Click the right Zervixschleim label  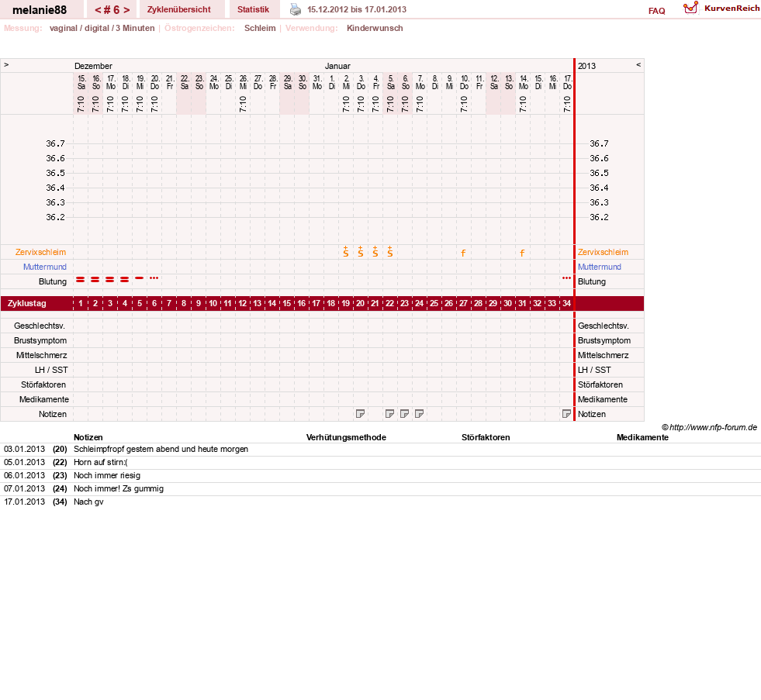click(x=603, y=252)
